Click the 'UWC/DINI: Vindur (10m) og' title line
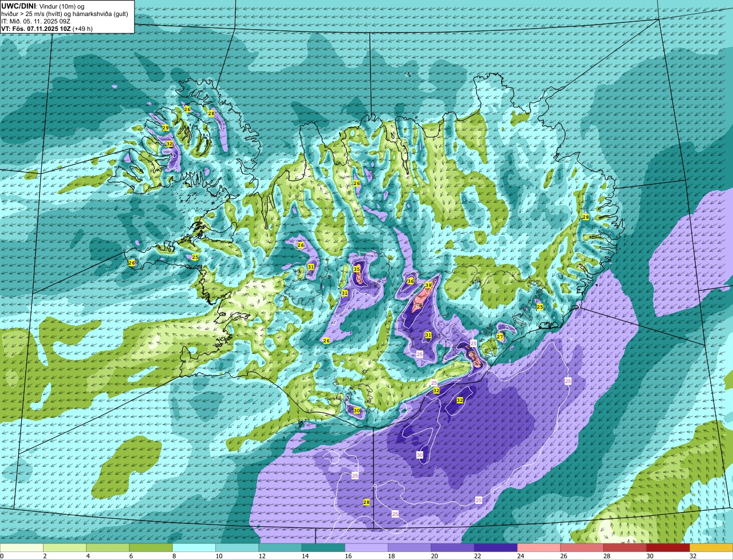 pyautogui.click(x=43, y=6)
